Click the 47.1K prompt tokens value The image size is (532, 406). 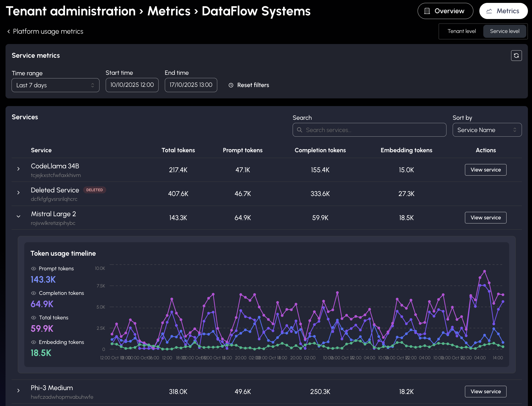243,170
